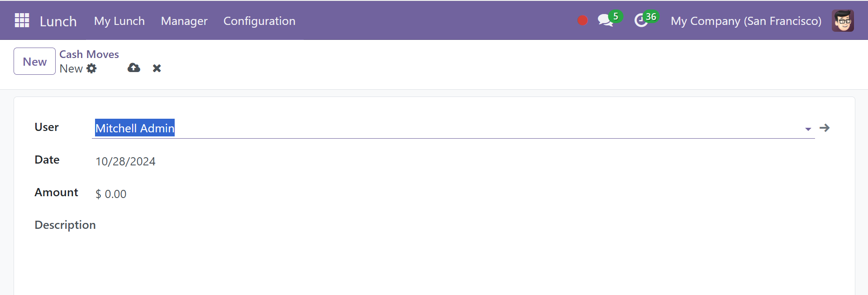This screenshot has width=868, height=295.
Task: Click the gear actions icon beside New
Action: [x=91, y=68]
